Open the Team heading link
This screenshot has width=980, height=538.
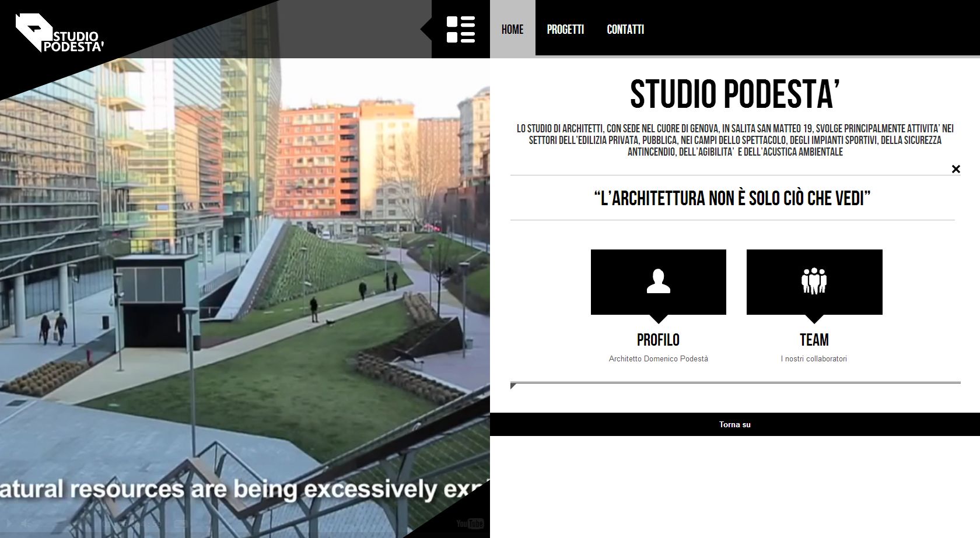(814, 340)
